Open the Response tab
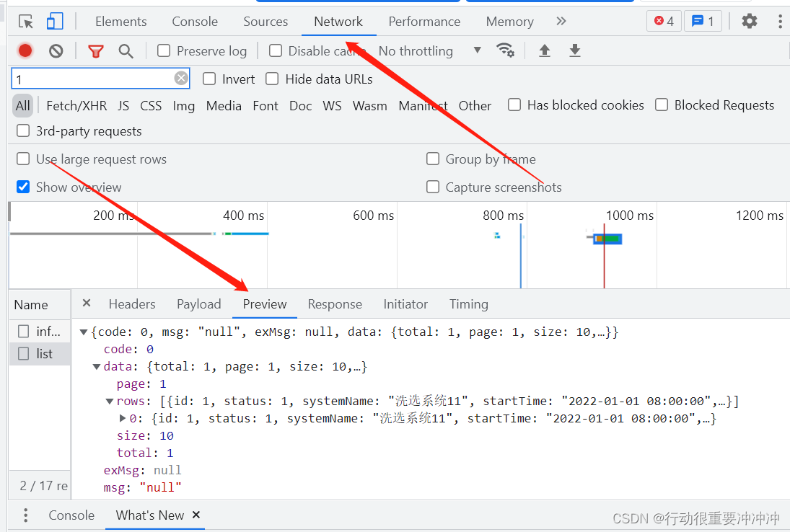790x532 pixels. (335, 304)
